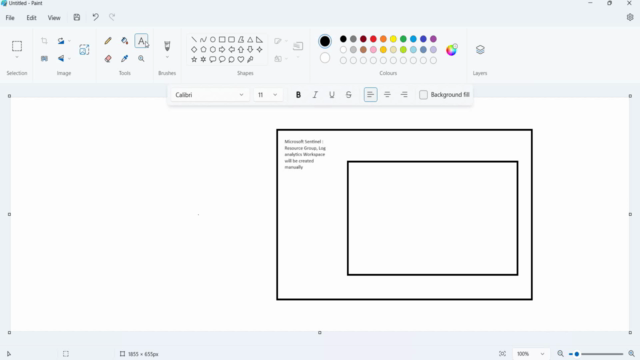Screen dimensions: 640x360
Task: Select the Colour picker eyedropper tool
Action: (124, 59)
